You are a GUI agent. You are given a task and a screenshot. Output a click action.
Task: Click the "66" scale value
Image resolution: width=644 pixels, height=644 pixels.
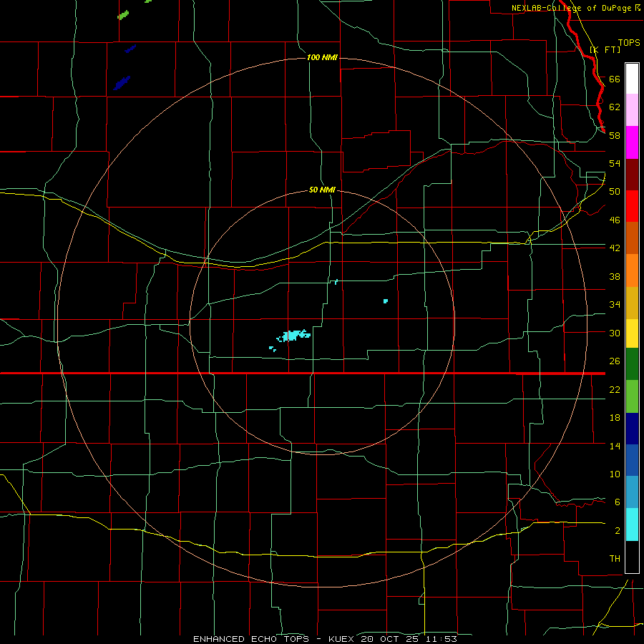615,79
